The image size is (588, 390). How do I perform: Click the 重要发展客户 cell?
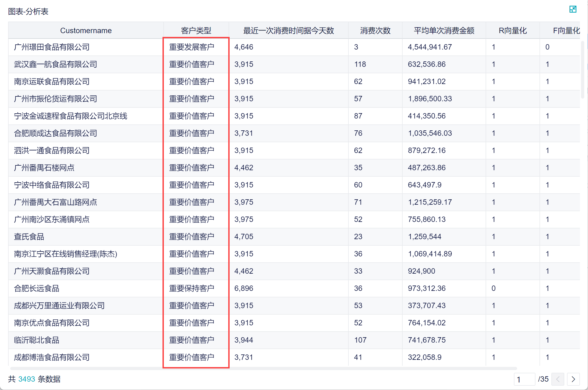click(x=192, y=47)
